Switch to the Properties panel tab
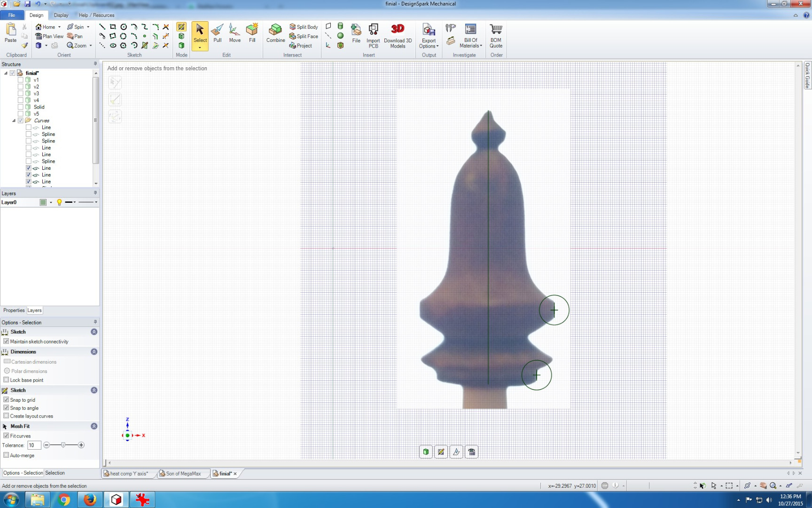The width and height of the screenshot is (812, 508). click(14, 310)
